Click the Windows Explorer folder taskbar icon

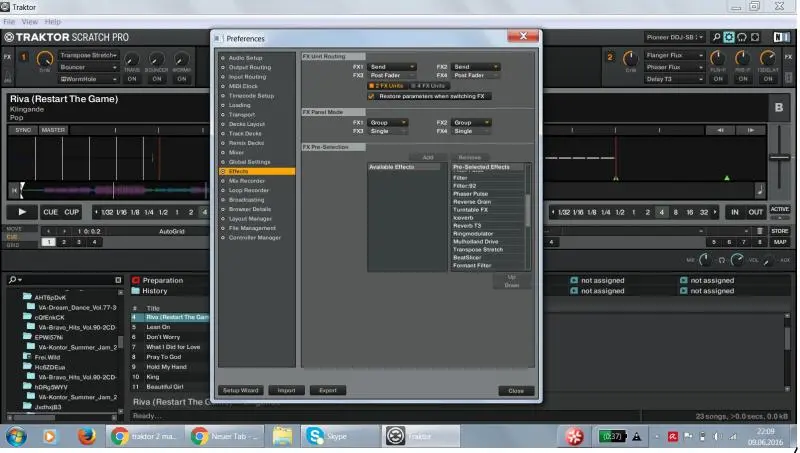tap(282, 436)
